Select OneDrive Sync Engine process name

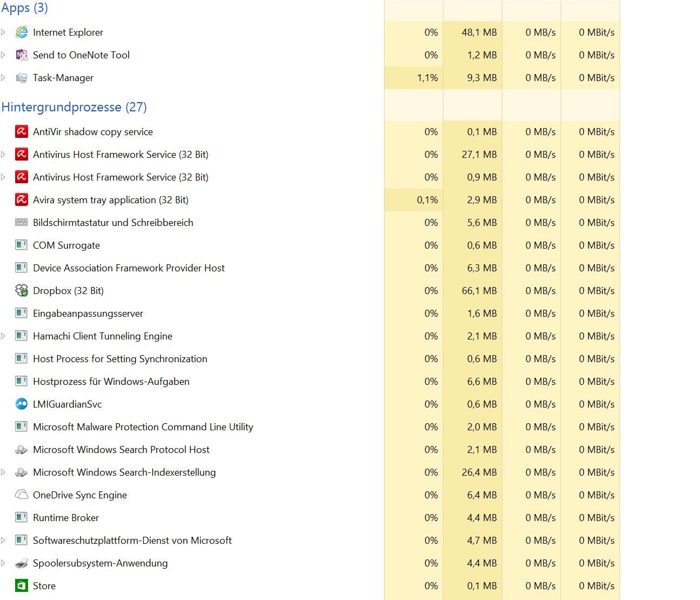(80, 495)
